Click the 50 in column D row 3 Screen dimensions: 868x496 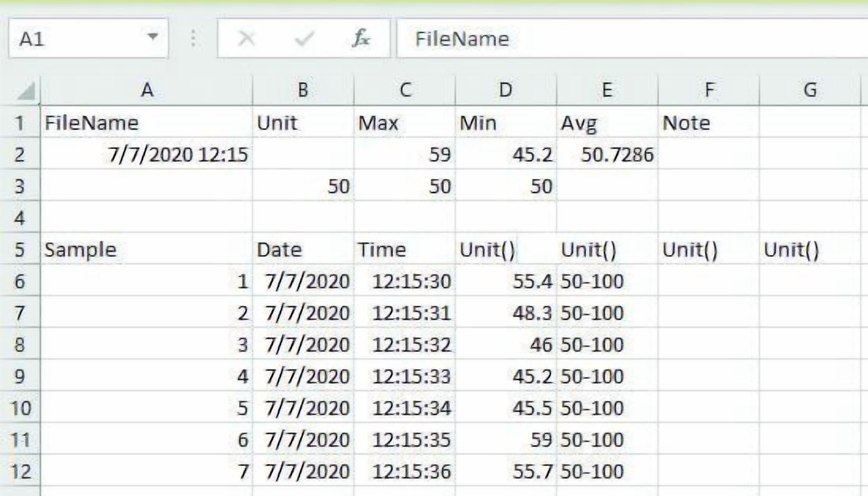[506, 185]
